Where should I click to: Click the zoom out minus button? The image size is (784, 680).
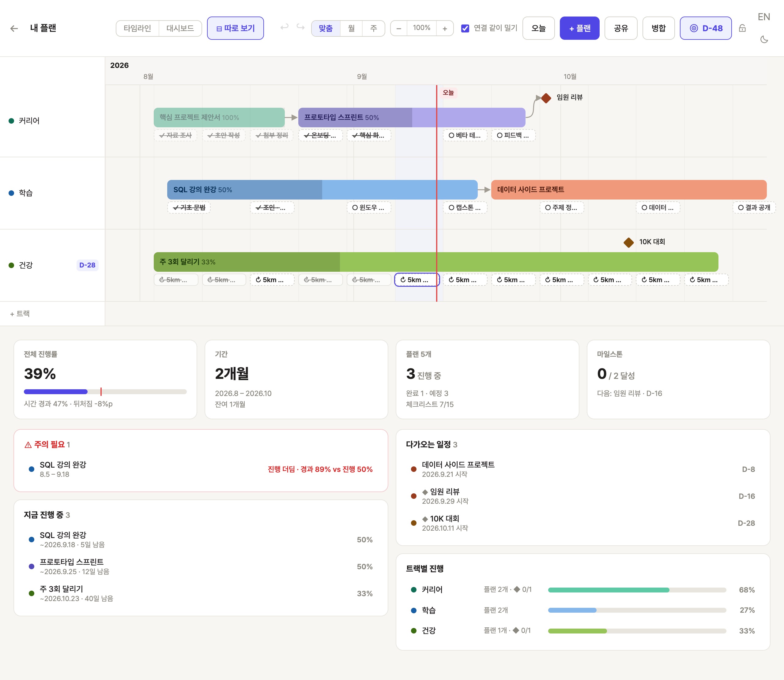[399, 28]
